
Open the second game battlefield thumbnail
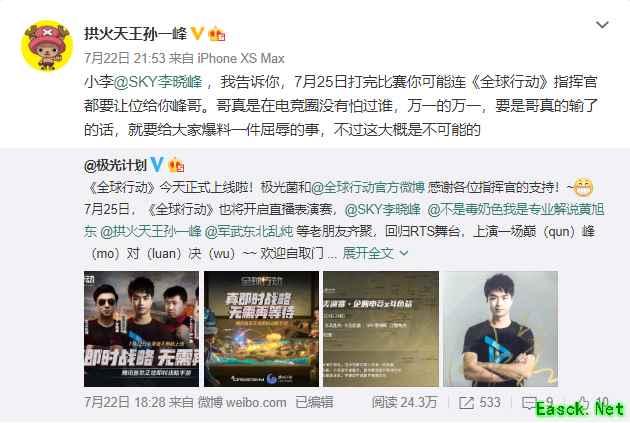click(x=262, y=329)
